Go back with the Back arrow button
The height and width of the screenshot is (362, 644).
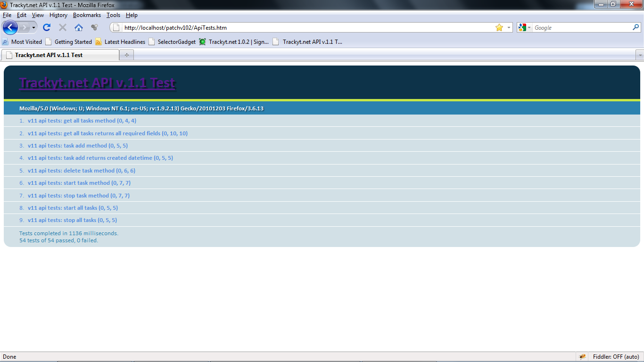tap(10, 27)
